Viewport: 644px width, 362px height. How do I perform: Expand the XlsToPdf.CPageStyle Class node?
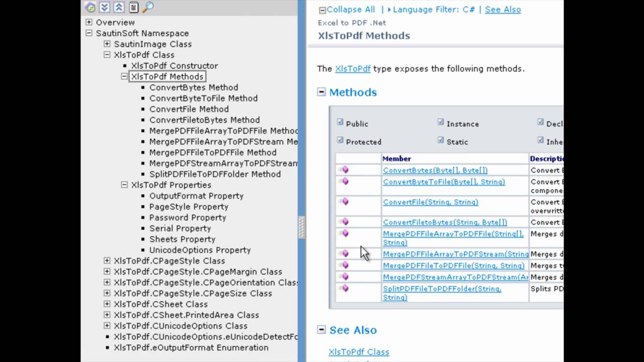(x=107, y=260)
